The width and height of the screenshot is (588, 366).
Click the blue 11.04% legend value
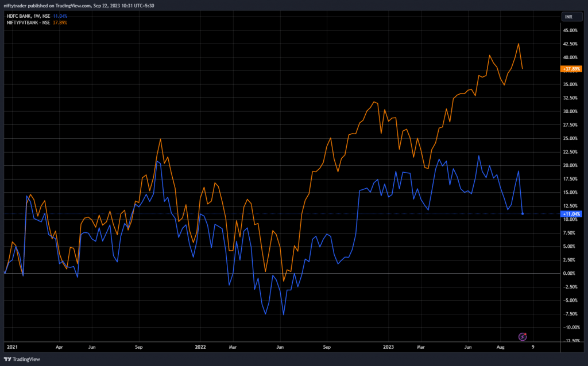60,16
